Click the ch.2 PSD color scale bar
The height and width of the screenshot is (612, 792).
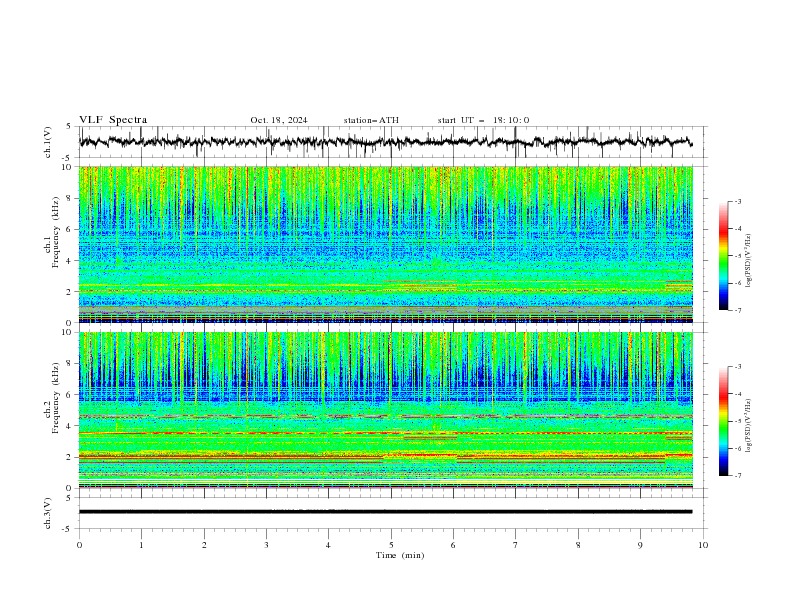point(724,421)
